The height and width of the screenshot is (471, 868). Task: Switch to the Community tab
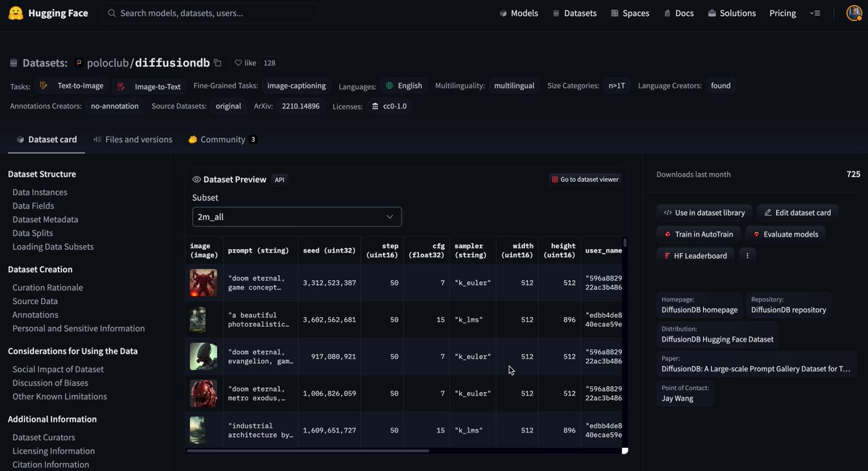(x=223, y=140)
